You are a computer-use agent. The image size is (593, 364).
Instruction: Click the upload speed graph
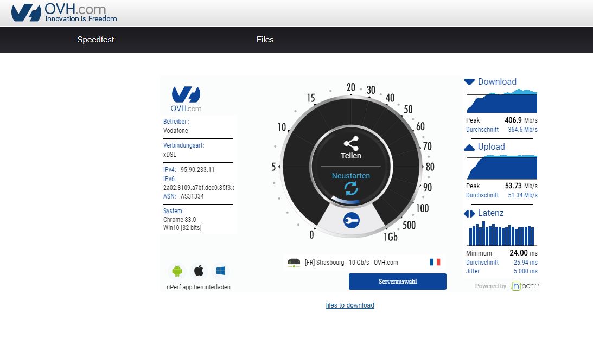point(502,167)
